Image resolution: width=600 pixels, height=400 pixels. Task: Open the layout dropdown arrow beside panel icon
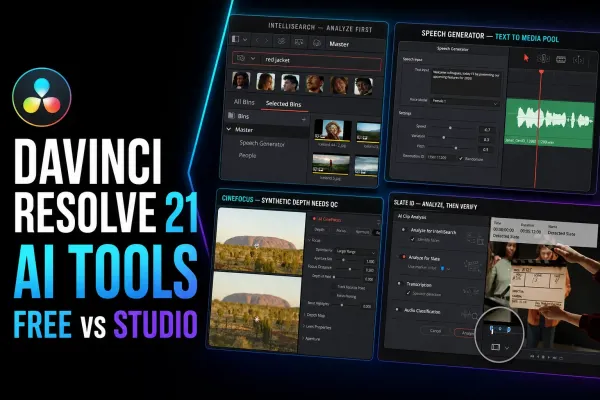coord(245,39)
